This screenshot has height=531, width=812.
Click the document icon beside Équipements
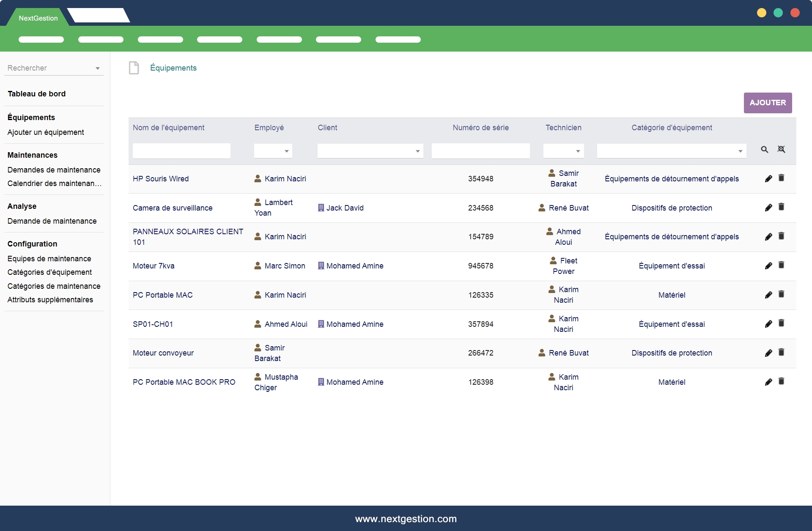tap(134, 68)
